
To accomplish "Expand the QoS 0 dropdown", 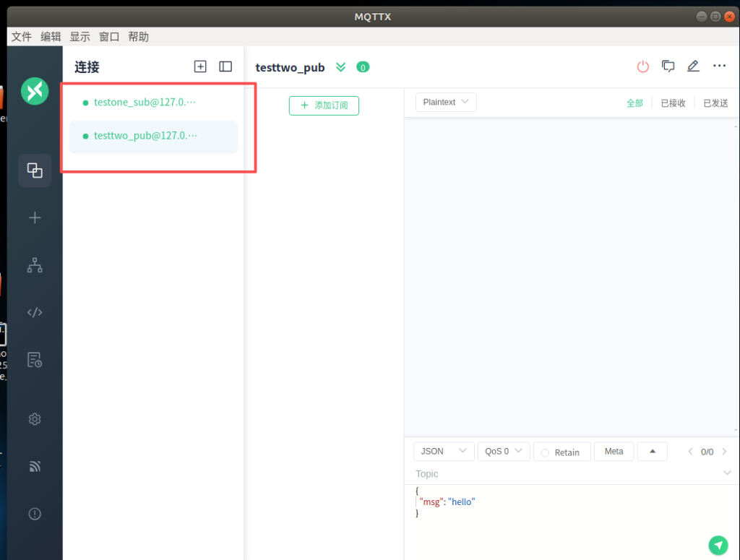I will (504, 452).
